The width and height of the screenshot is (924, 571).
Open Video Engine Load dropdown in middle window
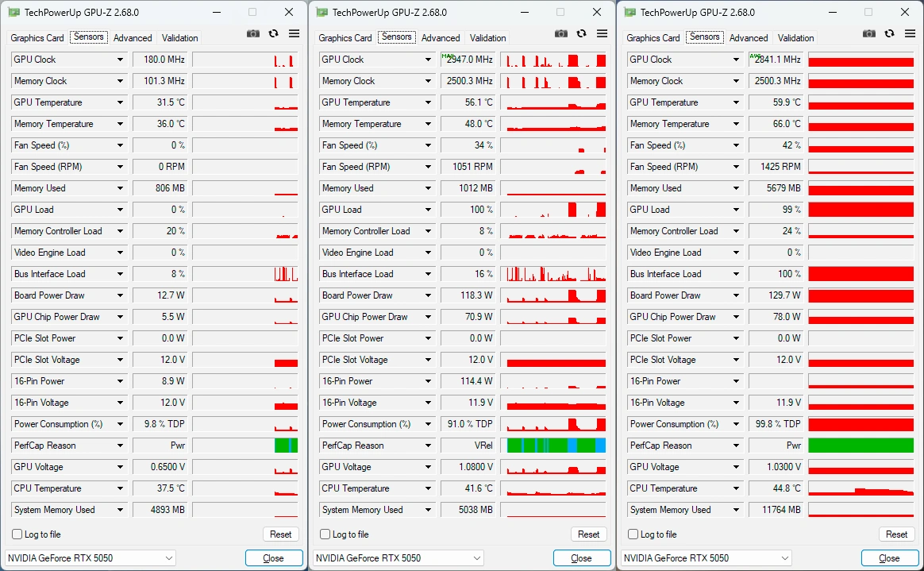coord(429,253)
